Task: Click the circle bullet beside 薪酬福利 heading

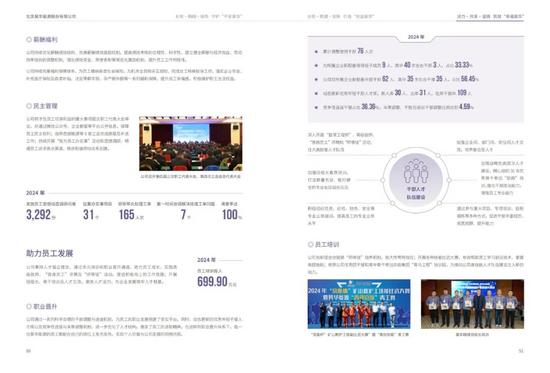Action: coord(29,40)
